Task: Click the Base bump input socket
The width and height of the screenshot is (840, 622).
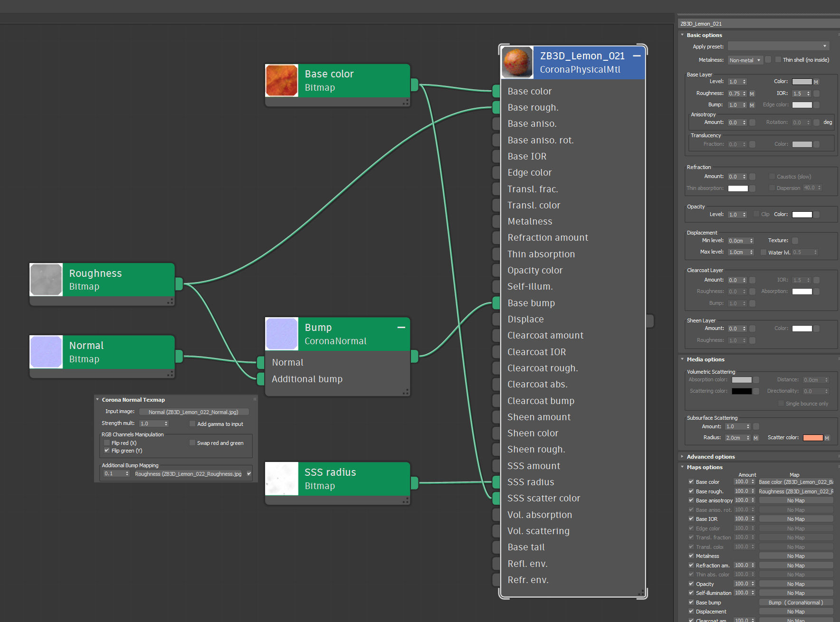Action: coord(496,303)
